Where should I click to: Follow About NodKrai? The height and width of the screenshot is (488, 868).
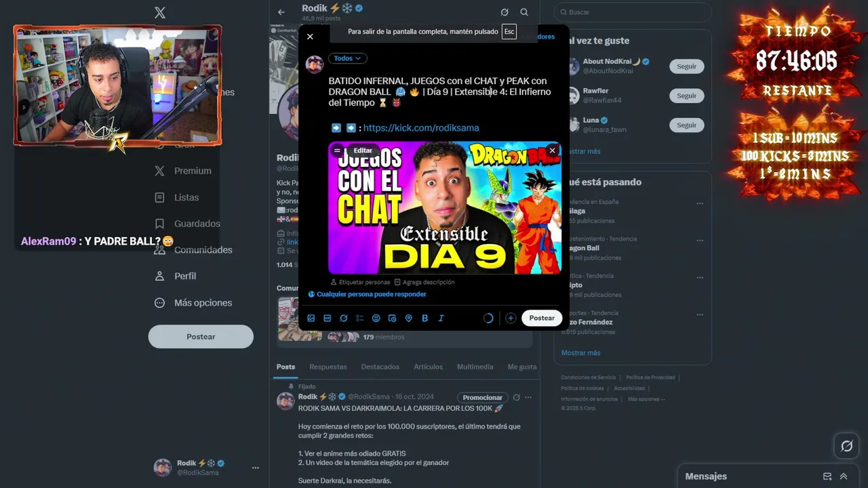point(686,66)
